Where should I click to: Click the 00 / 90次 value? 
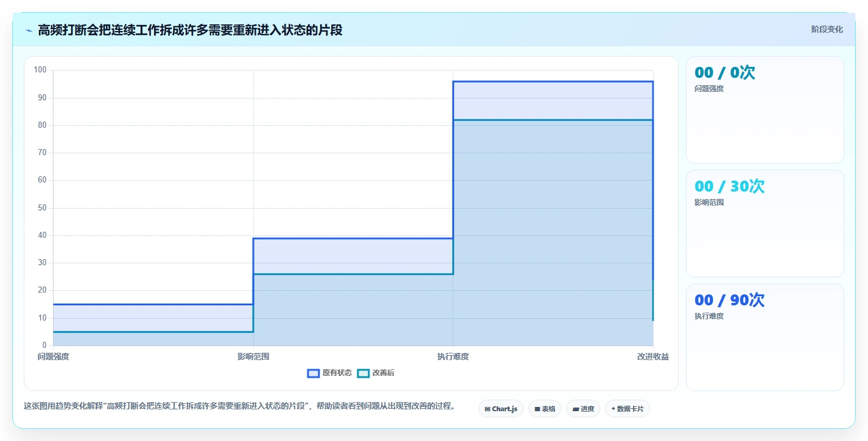730,300
